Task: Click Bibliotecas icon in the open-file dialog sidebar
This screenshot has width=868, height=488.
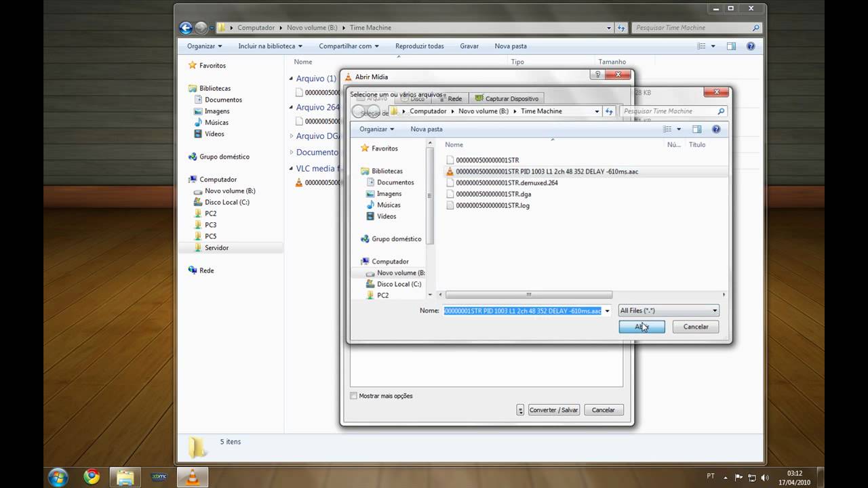Action: click(x=365, y=171)
